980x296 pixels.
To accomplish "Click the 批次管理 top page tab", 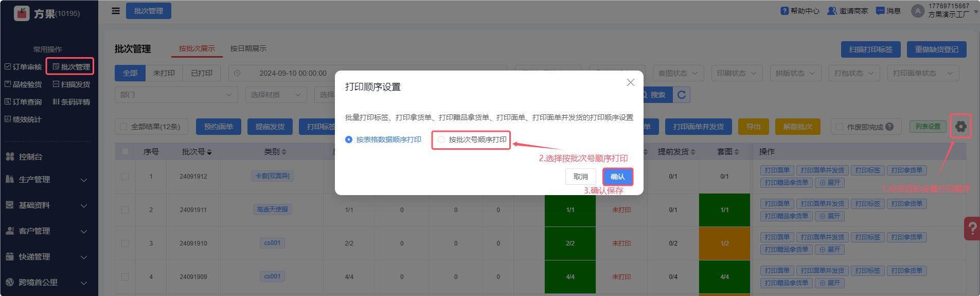I will [149, 11].
